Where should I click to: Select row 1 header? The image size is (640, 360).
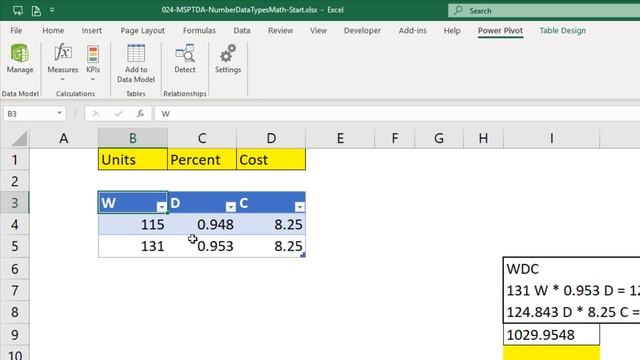(x=15, y=159)
